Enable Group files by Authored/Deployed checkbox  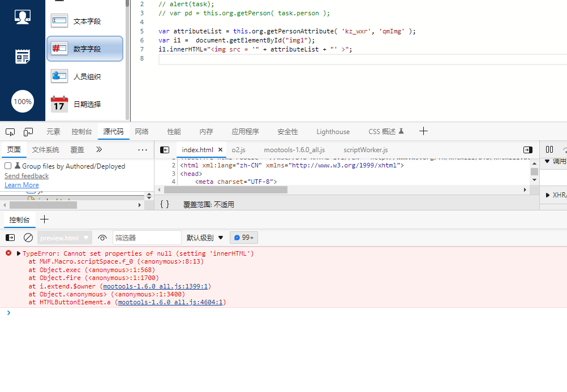8,166
